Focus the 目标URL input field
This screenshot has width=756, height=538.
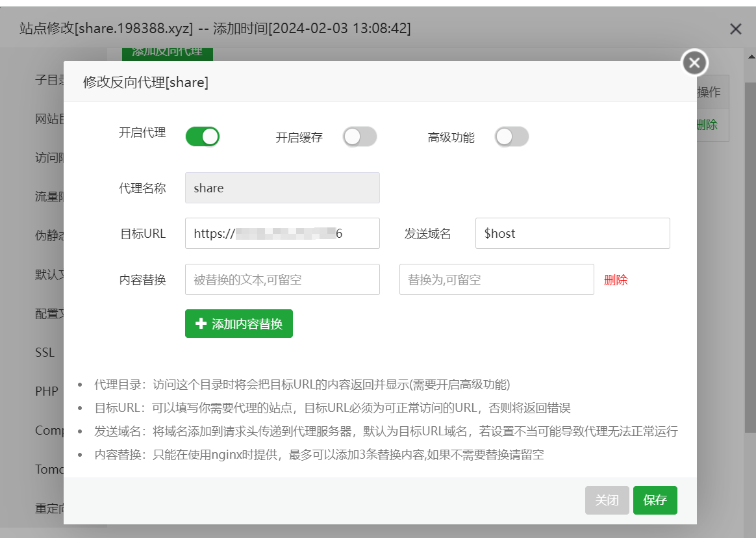click(x=282, y=233)
